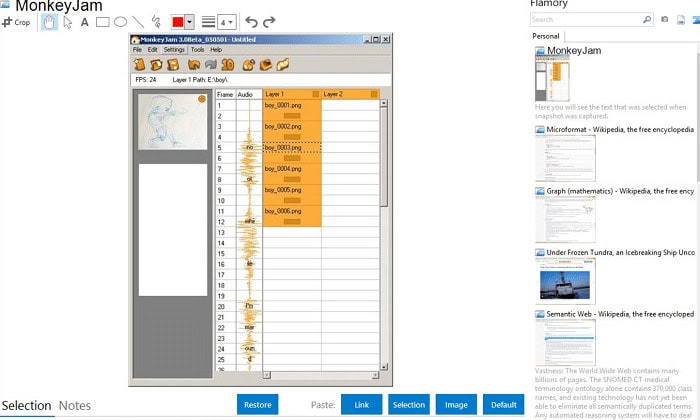Toggle the Layer 2 header square
This screenshot has height=420, width=700.
click(374, 94)
